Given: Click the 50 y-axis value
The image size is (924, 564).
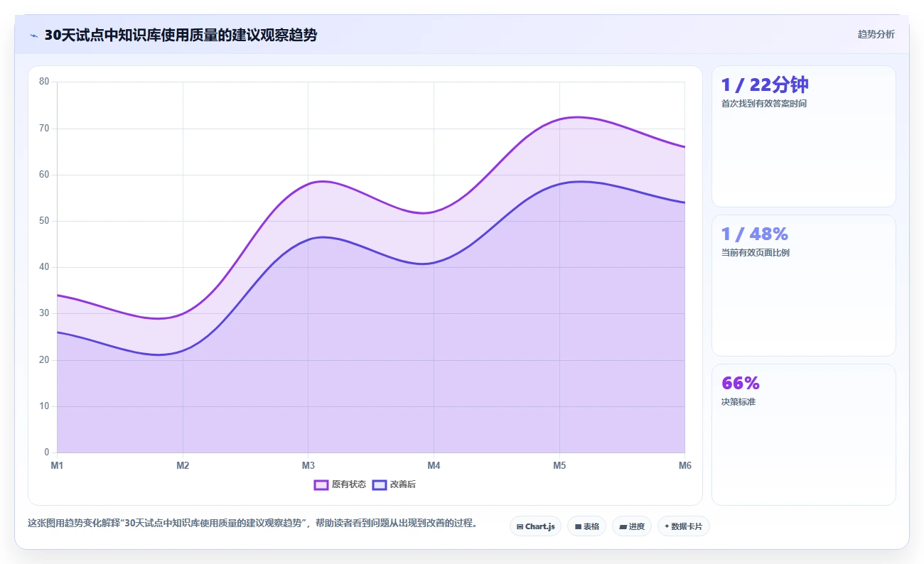Looking at the screenshot, I should [44, 221].
